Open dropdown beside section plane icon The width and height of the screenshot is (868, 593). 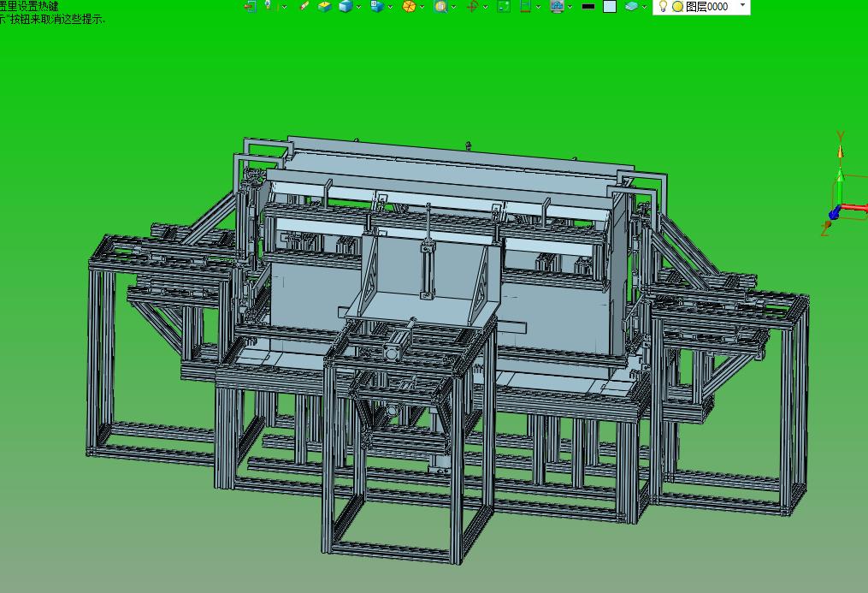[538, 7]
